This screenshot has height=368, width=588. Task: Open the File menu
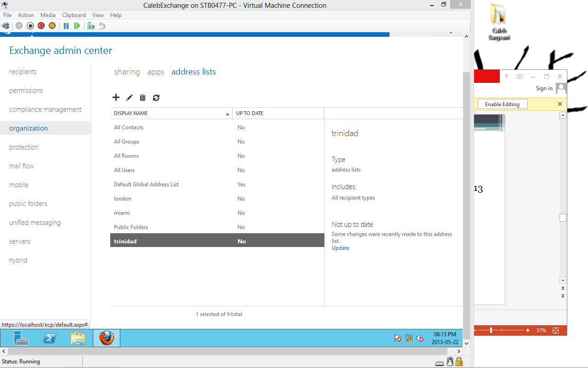7,15
